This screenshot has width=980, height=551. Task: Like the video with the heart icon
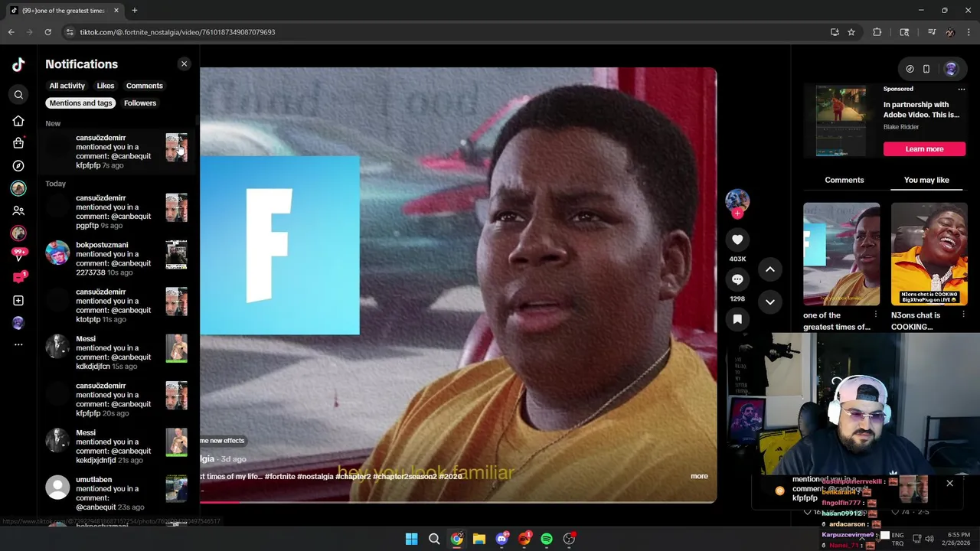[737, 240]
